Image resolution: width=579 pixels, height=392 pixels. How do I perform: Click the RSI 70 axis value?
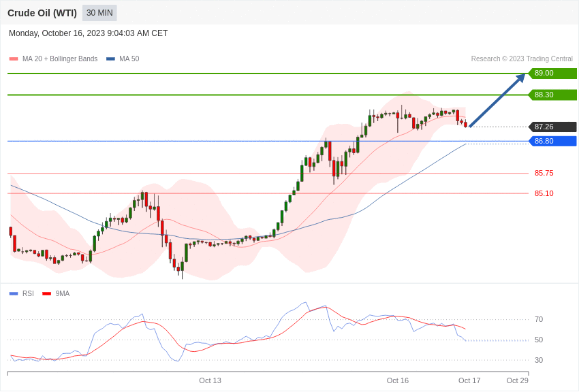(539, 319)
